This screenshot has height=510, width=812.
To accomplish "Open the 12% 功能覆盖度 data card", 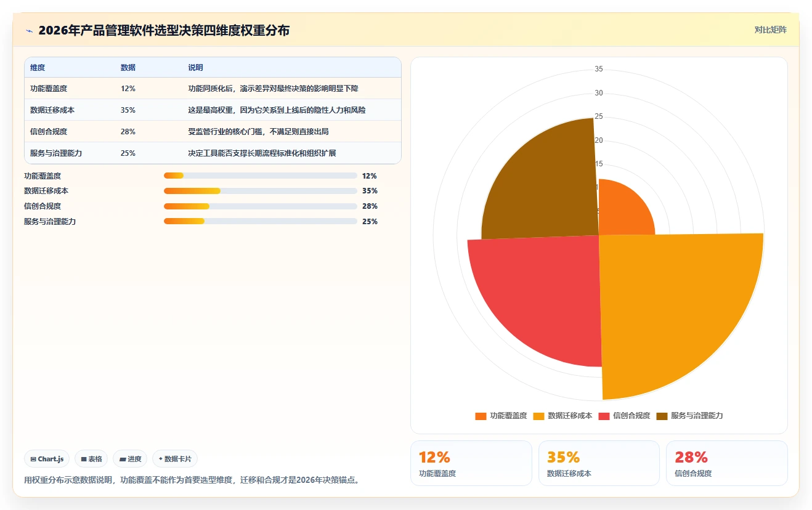I will point(471,463).
